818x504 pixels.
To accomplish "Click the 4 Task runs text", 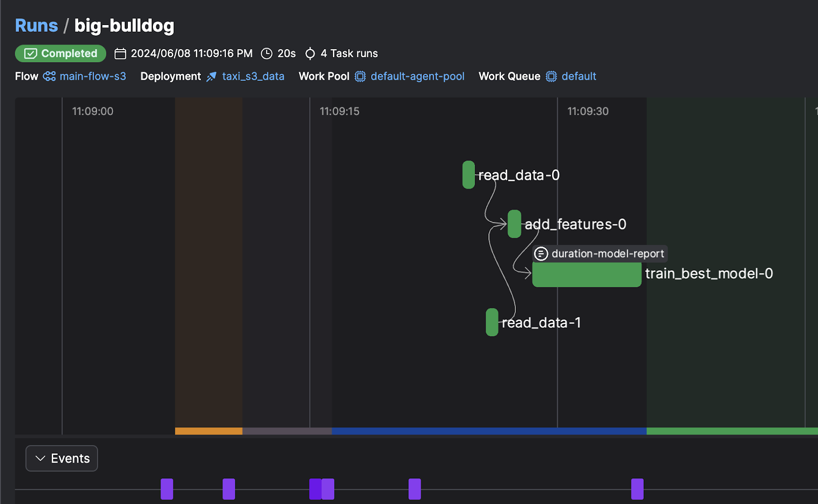I will [x=349, y=54].
